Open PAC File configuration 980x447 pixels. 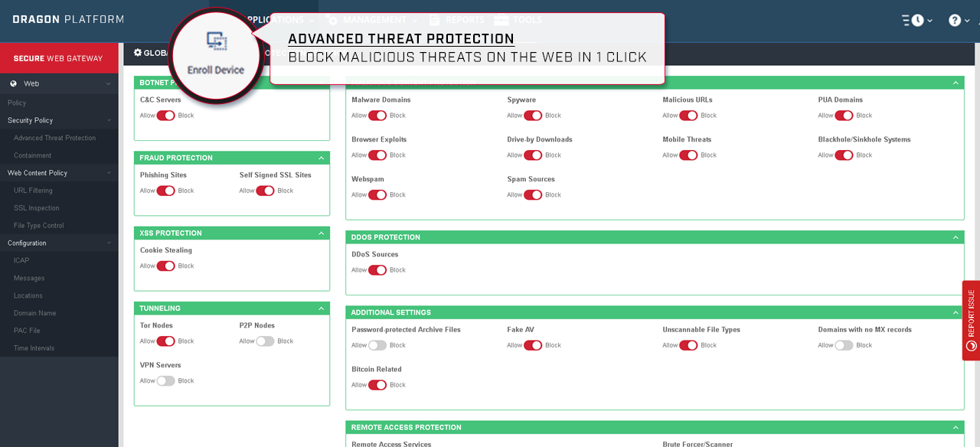click(27, 331)
